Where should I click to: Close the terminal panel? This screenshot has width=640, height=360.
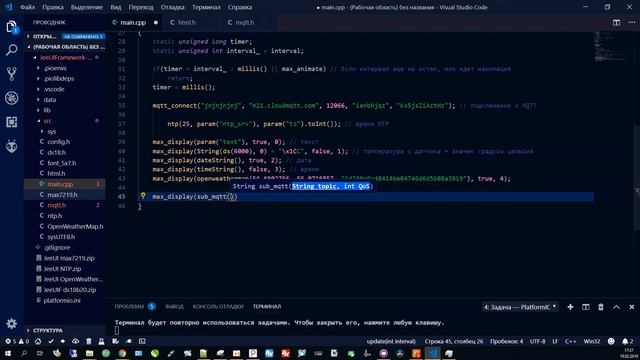(x=631, y=307)
